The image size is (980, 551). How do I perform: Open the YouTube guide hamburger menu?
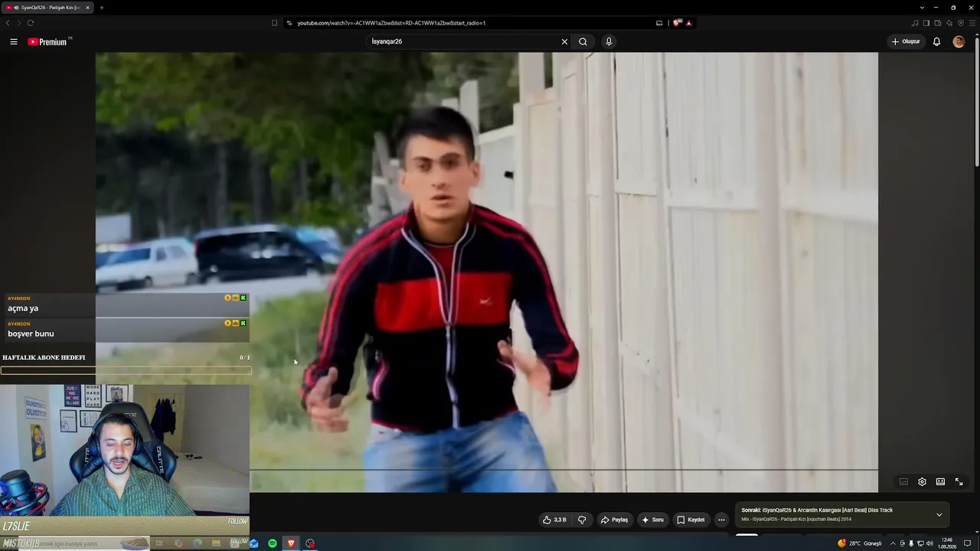(x=14, y=42)
